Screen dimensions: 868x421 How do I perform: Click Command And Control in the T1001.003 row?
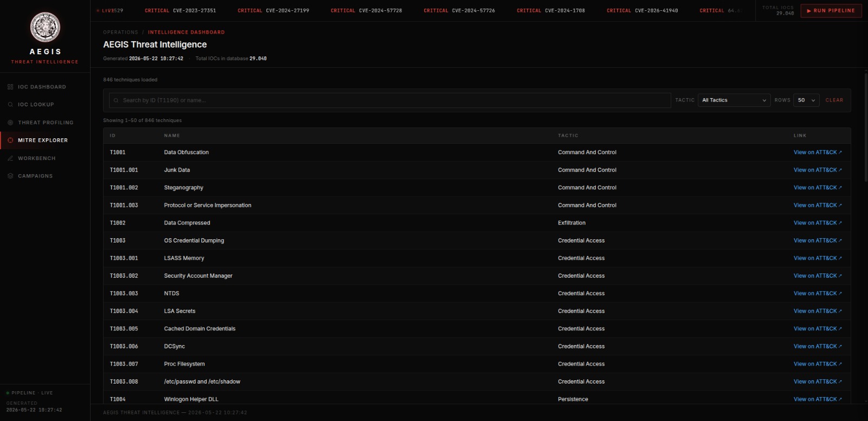(x=587, y=205)
